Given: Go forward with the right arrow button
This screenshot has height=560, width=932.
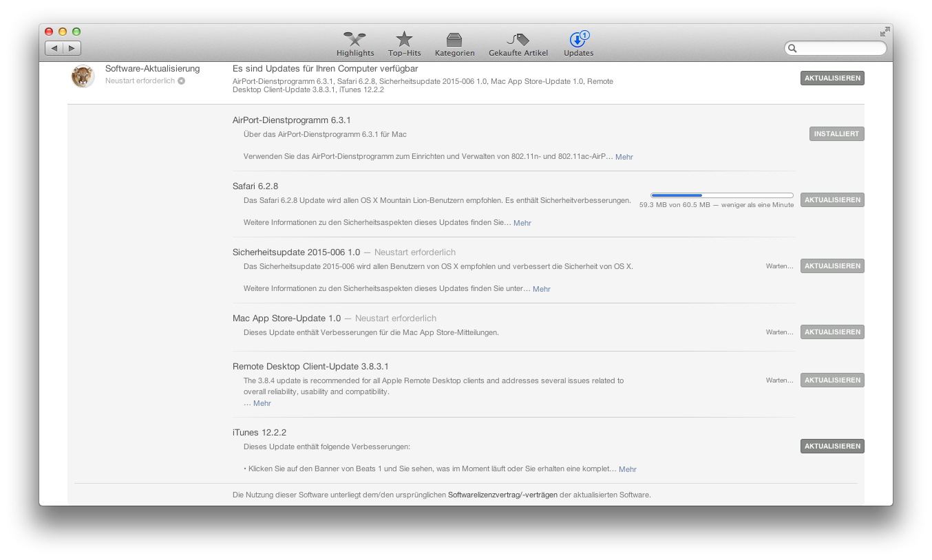Looking at the screenshot, I should click(72, 48).
